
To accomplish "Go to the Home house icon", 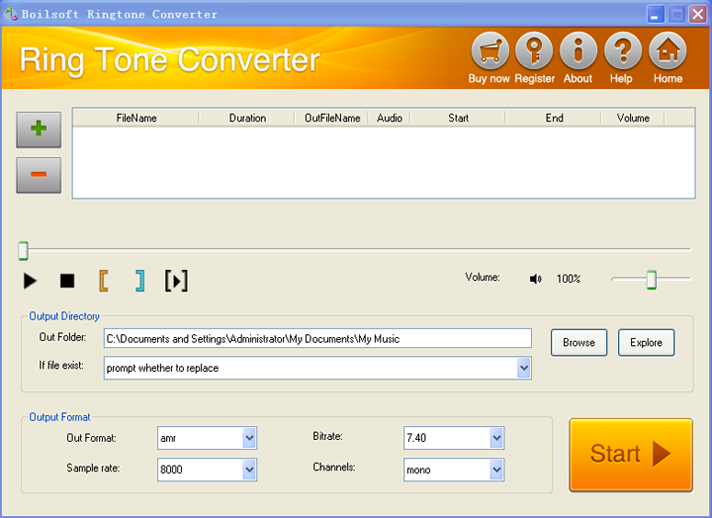I will pos(668,50).
